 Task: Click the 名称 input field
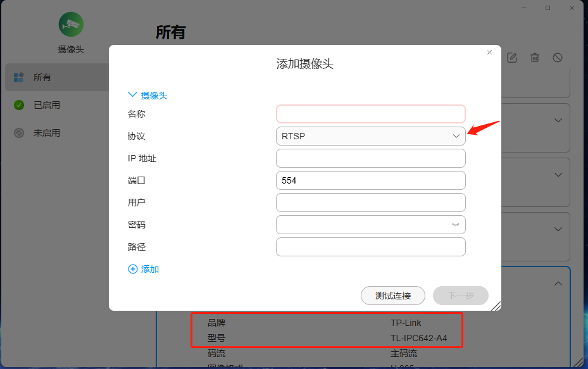(371, 114)
